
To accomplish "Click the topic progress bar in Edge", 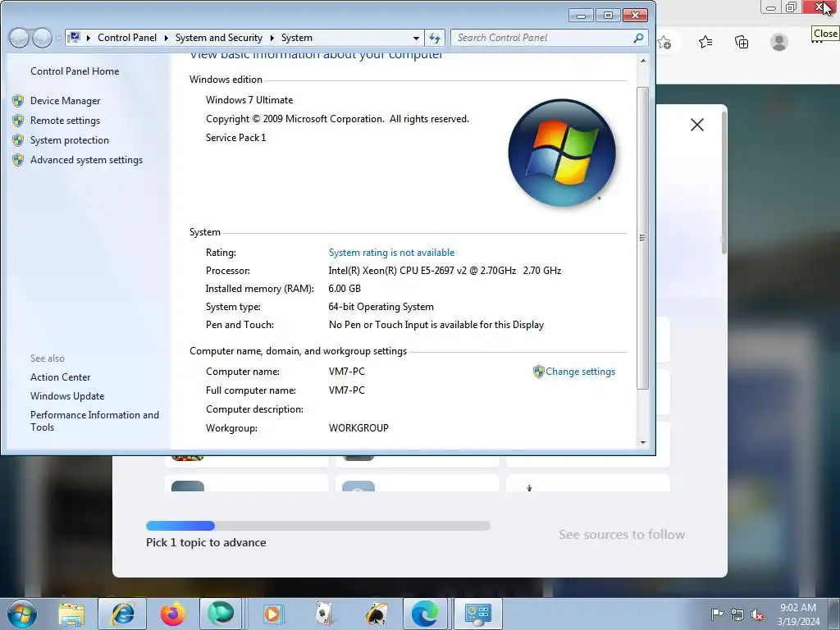I will pos(317,526).
